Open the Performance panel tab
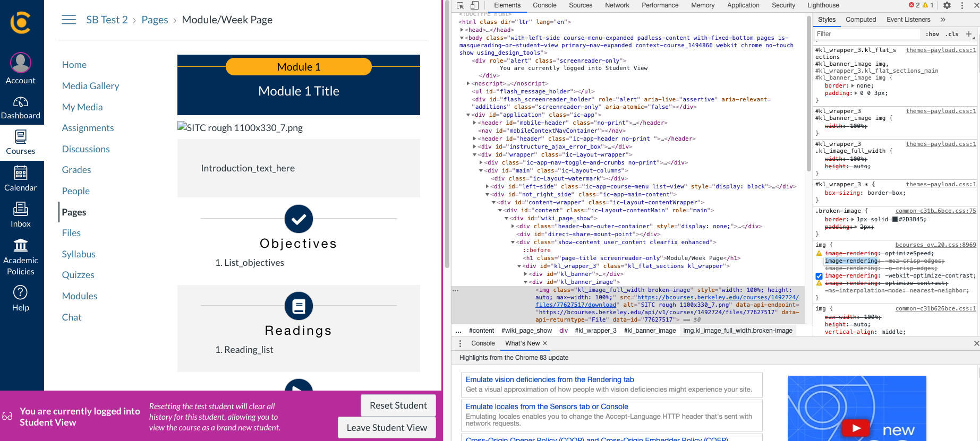Image resolution: width=980 pixels, height=441 pixels. pyautogui.click(x=660, y=5)
